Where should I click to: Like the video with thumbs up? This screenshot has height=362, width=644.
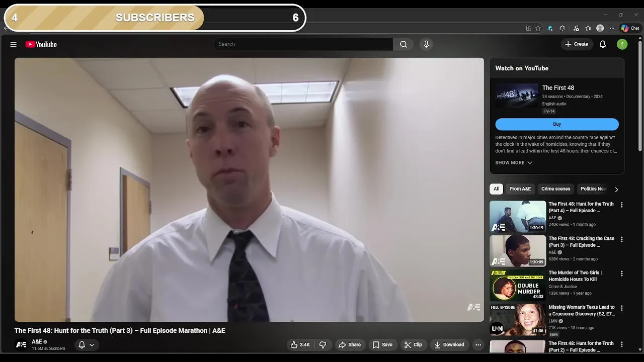(300, 345)
